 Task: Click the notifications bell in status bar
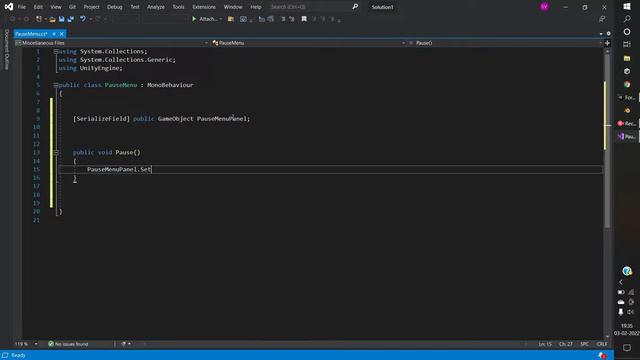602,355
